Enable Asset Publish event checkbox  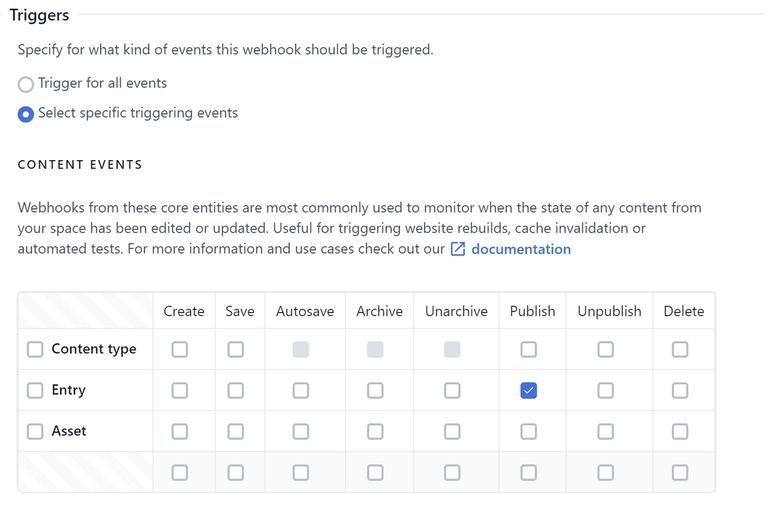click(x=528, y=431)
